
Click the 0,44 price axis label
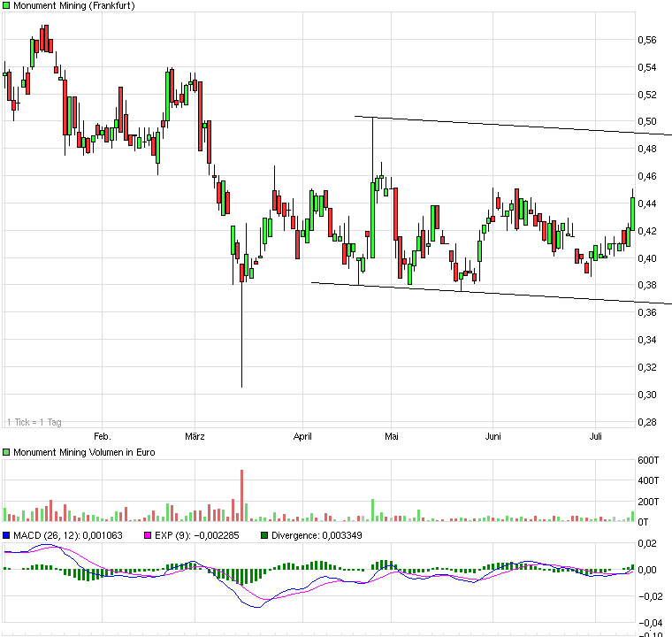(647, 203)
